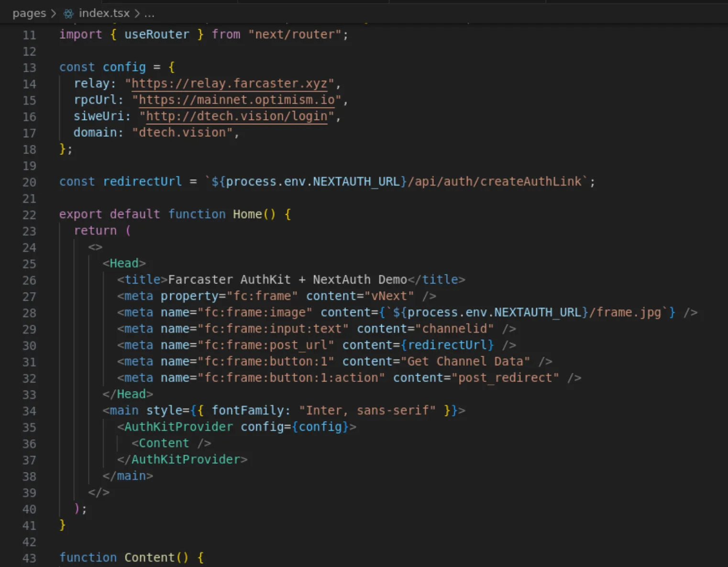Screen dimensions: 728x567
Task: Click the redirectUrl constant declaration
Action: (143, 182)
